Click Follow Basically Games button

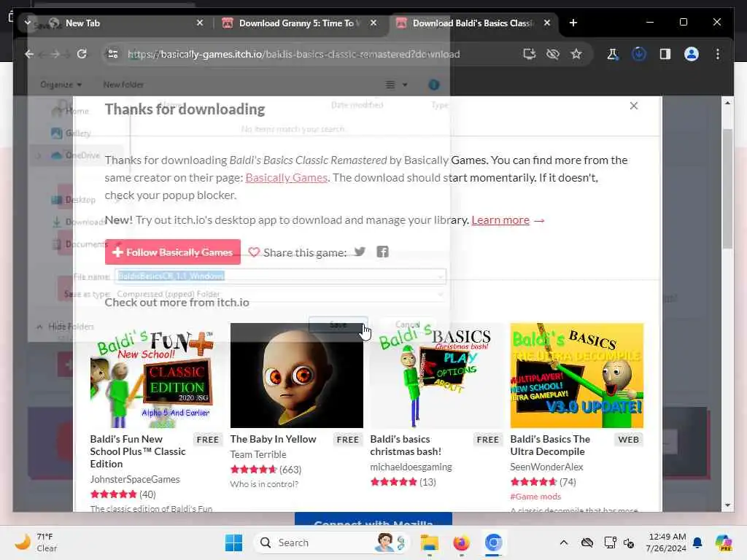pos(172,252)
